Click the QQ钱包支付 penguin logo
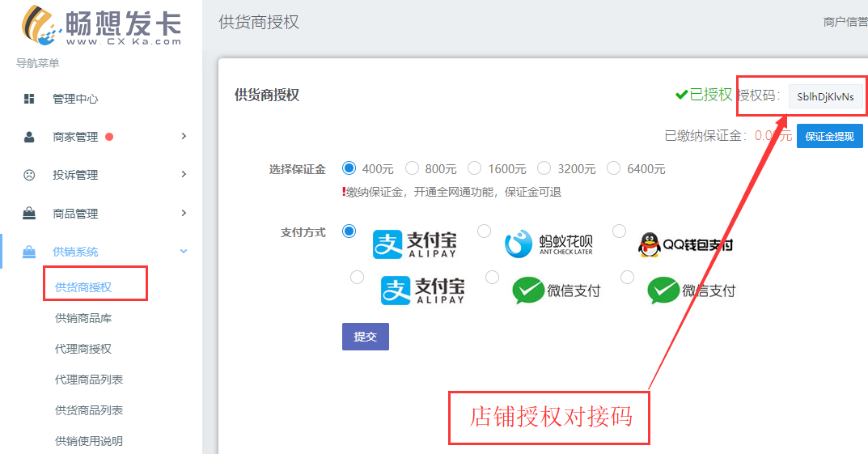Screen dimensions: 868x454 click(x=685, y=244)
